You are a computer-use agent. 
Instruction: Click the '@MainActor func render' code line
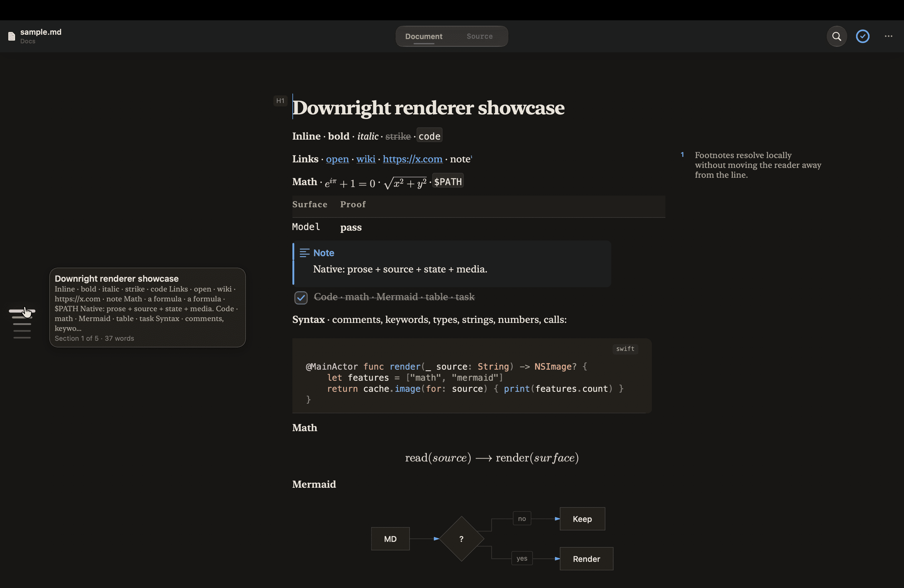pyautogui.click(x=446, y=367)
